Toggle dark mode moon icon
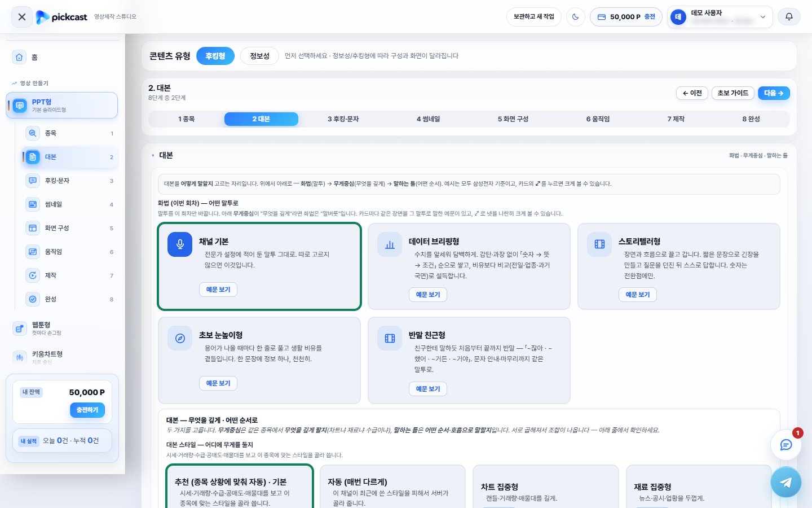This screenshot has height=508, width=812. click(x=575, y=17)
